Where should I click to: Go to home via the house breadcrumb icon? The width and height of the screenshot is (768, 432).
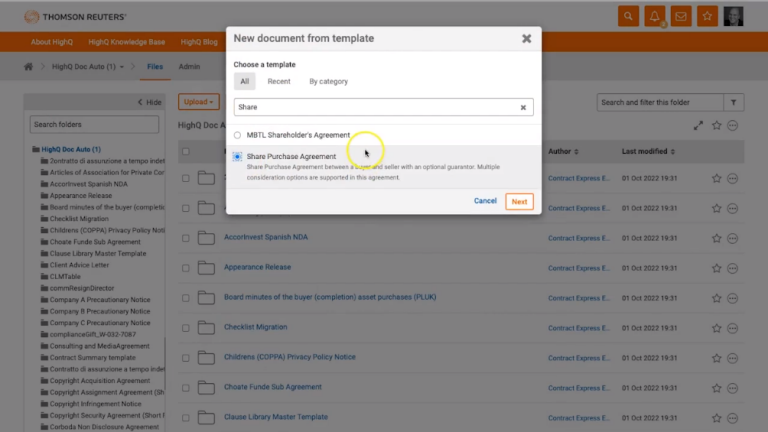[x=30, y=67]
